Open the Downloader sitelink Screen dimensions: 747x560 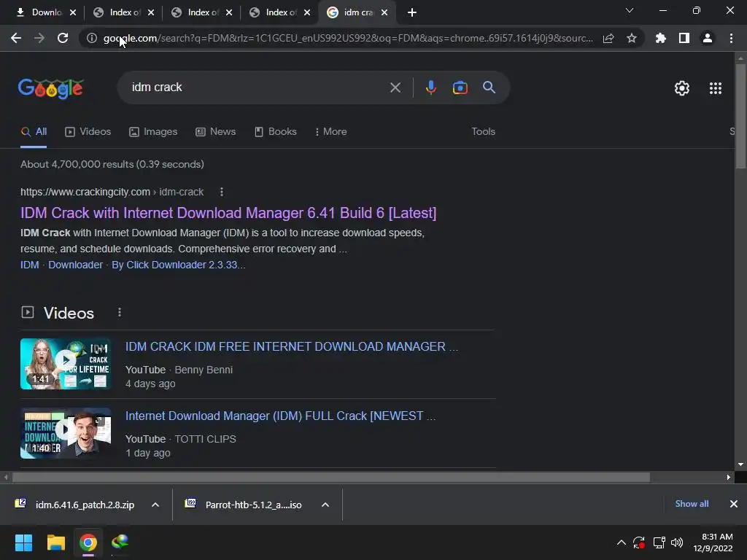pyautogui.click(x=75, y=265)
